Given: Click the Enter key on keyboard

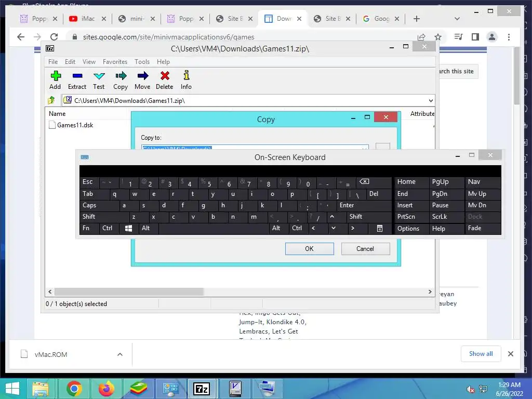Looking at the screenshot, I should 364,205.
